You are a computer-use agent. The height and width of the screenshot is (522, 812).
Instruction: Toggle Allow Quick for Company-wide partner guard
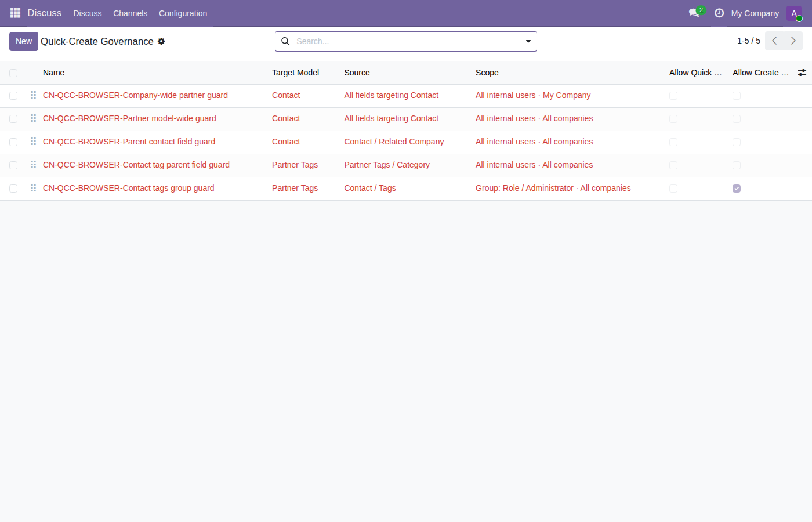pos(673,96)
